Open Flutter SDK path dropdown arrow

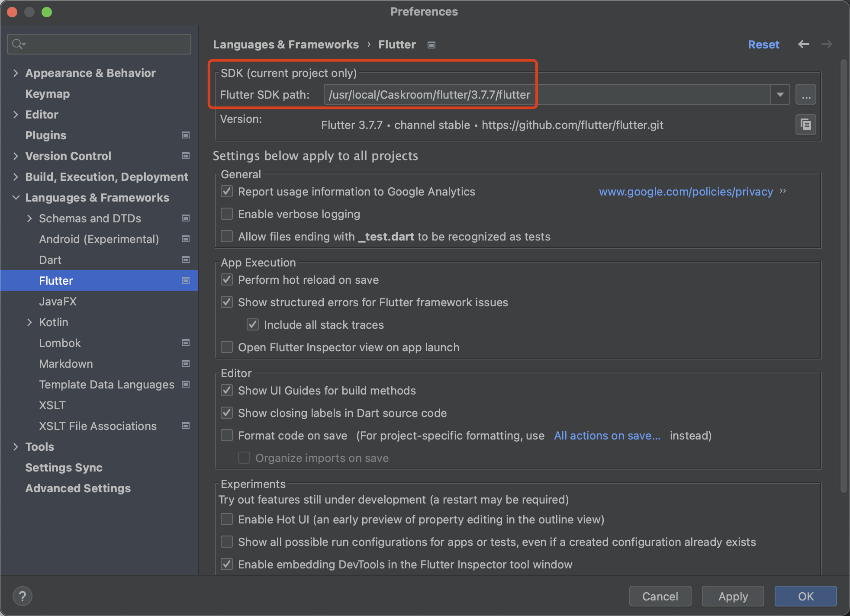(780, 95)
